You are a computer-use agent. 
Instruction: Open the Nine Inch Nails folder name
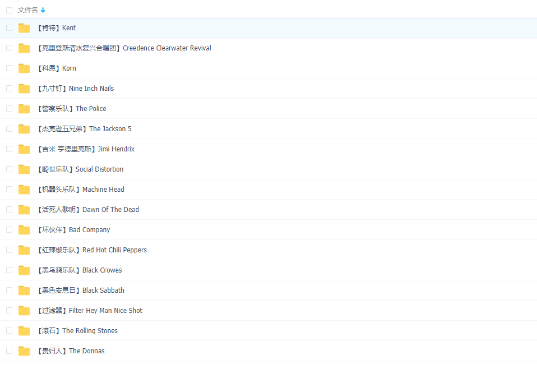(x=76, y=89)
